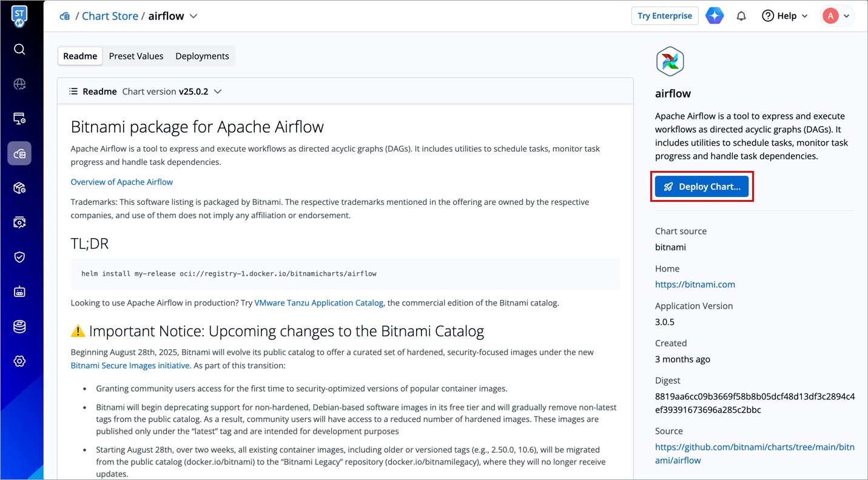The width and height of the screenshot is (868, 480).
Task: Click the Try Enterprise button
Action: (664, 16)
